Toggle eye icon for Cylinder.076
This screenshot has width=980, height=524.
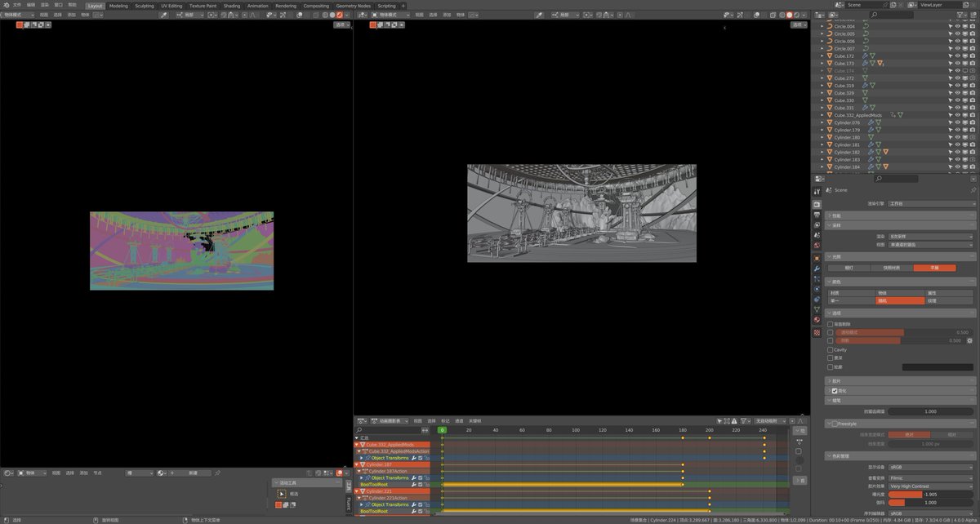click(x=958, y=122)
